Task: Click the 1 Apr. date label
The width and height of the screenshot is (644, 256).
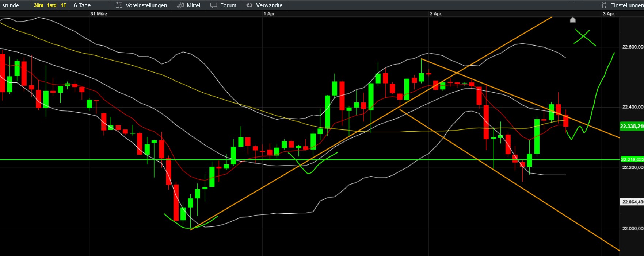Action: point(270,14)
